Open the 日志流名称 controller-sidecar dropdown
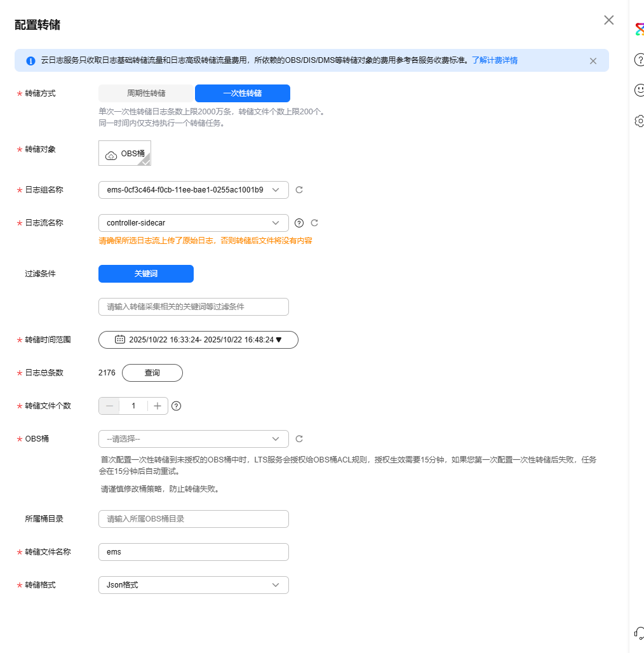 coord(194,223)
